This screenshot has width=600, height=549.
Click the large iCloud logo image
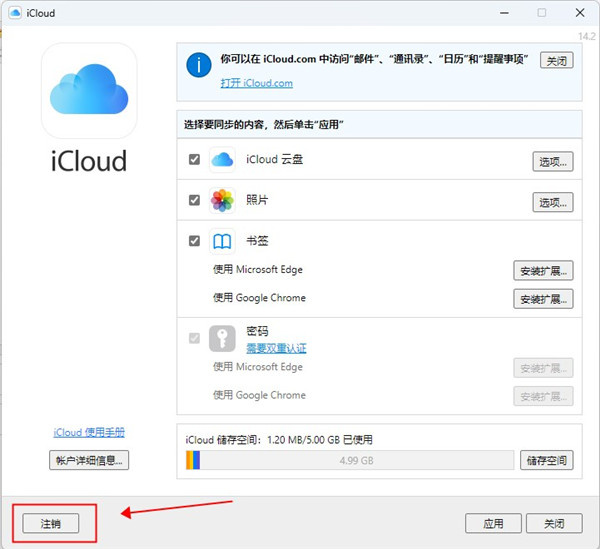pos(89,90)
